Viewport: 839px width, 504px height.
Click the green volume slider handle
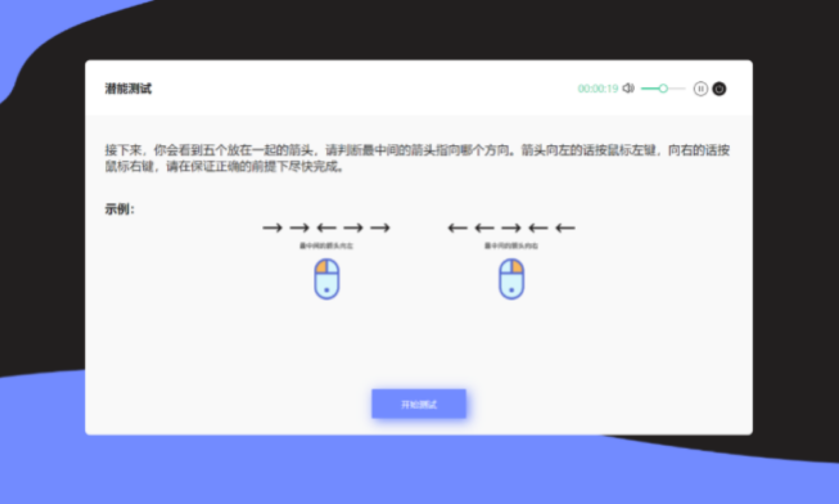click(x=663, y=88)
